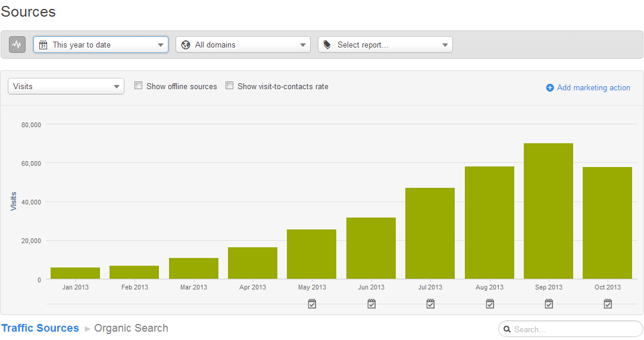The image size is (644, 340).
Task: Select the Oct 2013 bar
Action: tap(608, 223)
